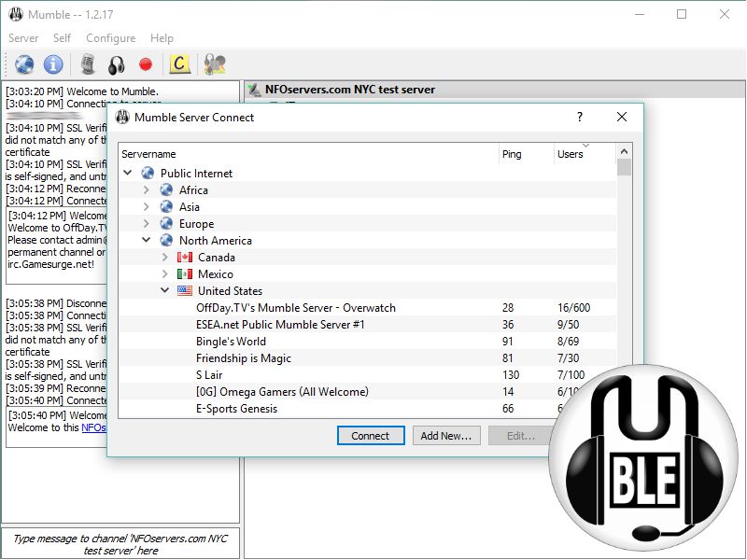Image resolution: width=747 pixels, height=560 pixels.
Task: Start recording with the red dot icon
Action: coord(146,64)
